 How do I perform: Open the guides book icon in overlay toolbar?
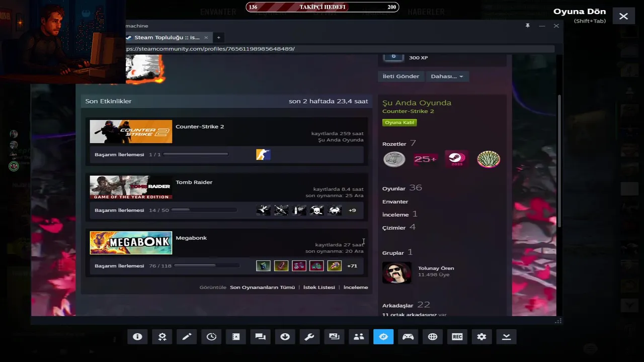point(236,337)
